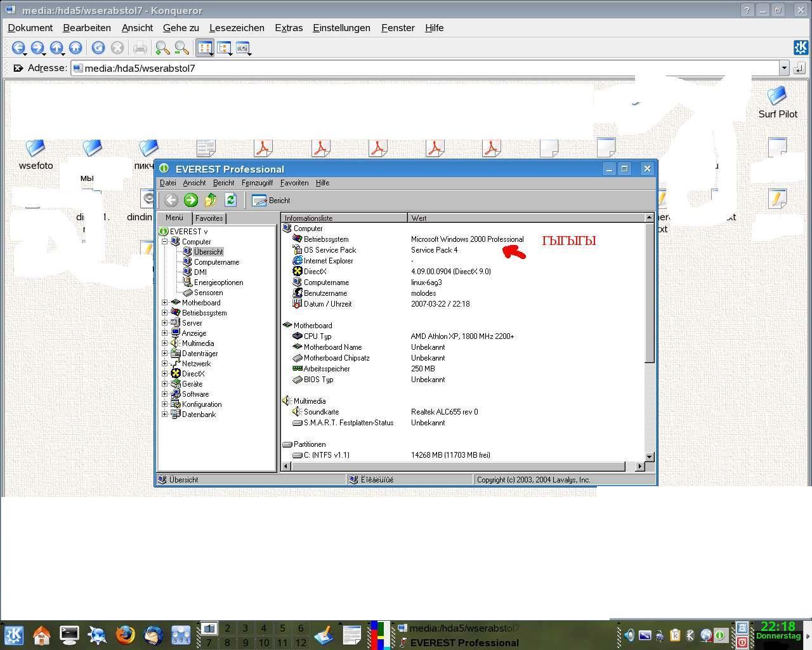Screen dimensions: 812x650
Task: Launch the home folder from KDE panel
Action: [x=42, y=635]
